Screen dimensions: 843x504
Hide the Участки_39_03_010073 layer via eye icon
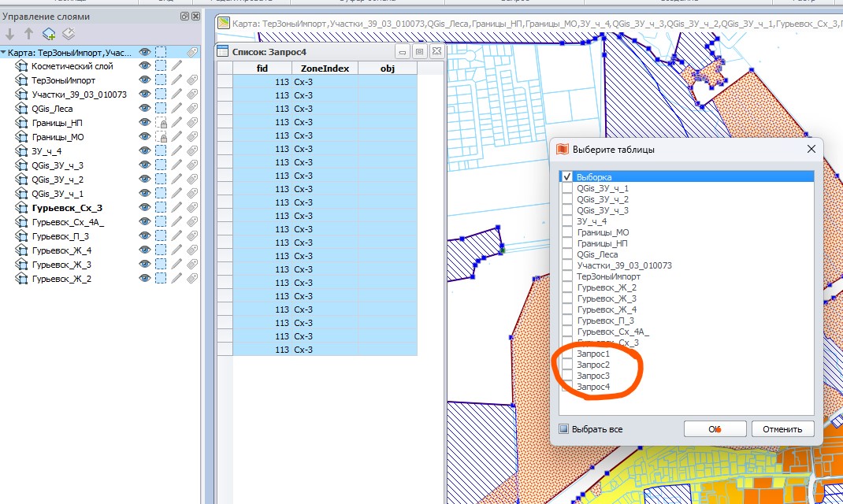(145, 94)
